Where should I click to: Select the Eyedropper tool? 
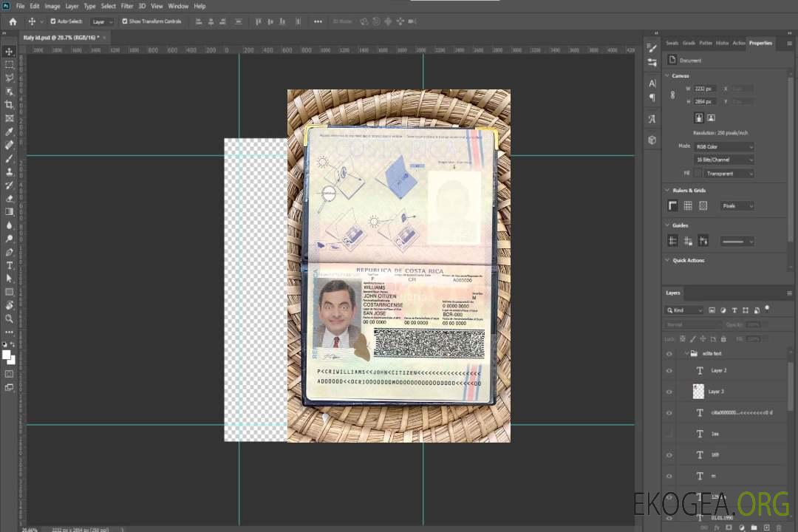10,132
